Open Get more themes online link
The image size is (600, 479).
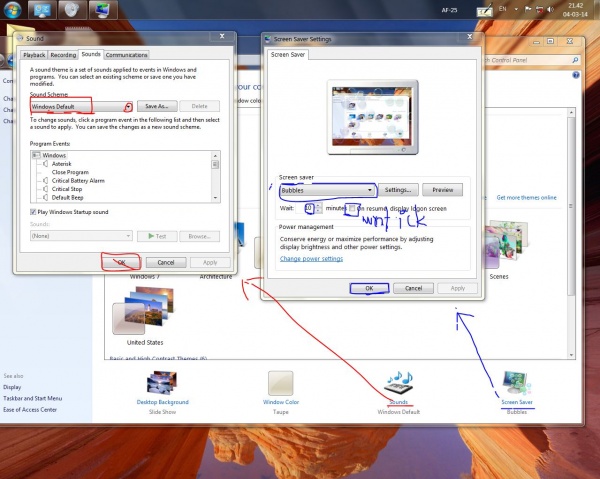click(x=527, y=197)
